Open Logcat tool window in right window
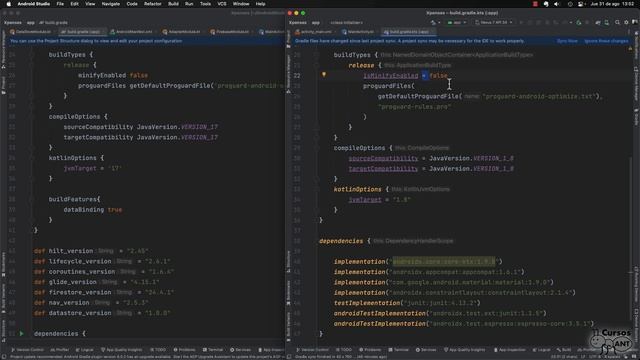The image size is (640, 360). [542, 350]
